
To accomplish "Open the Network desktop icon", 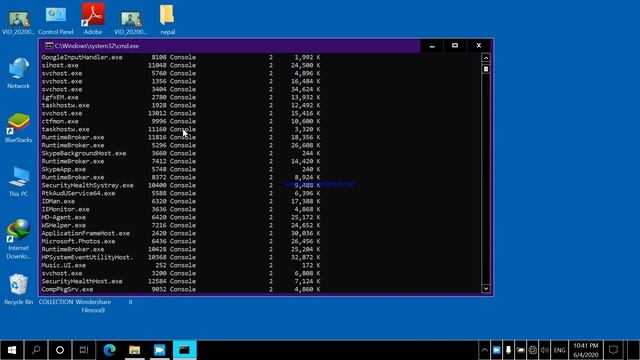I will coord(18,73).
